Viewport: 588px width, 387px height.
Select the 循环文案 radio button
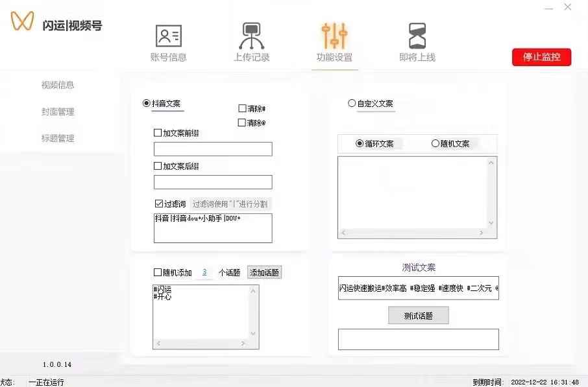[x=361, y=143]
